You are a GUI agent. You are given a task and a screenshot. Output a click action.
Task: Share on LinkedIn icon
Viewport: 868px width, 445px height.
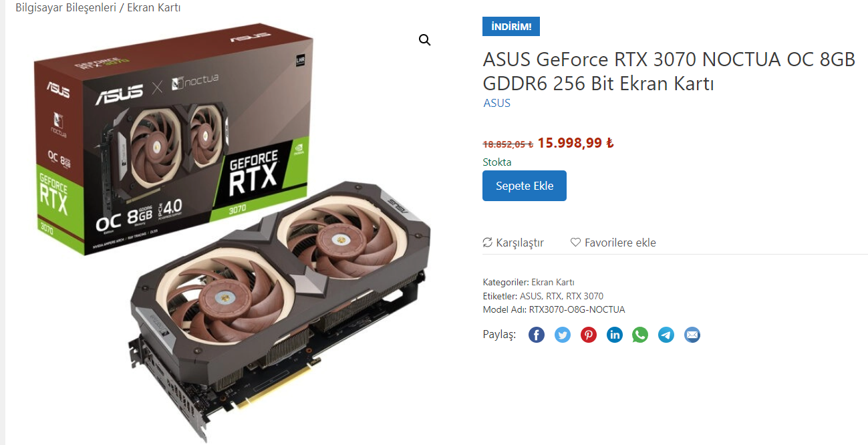coord(615,335)
